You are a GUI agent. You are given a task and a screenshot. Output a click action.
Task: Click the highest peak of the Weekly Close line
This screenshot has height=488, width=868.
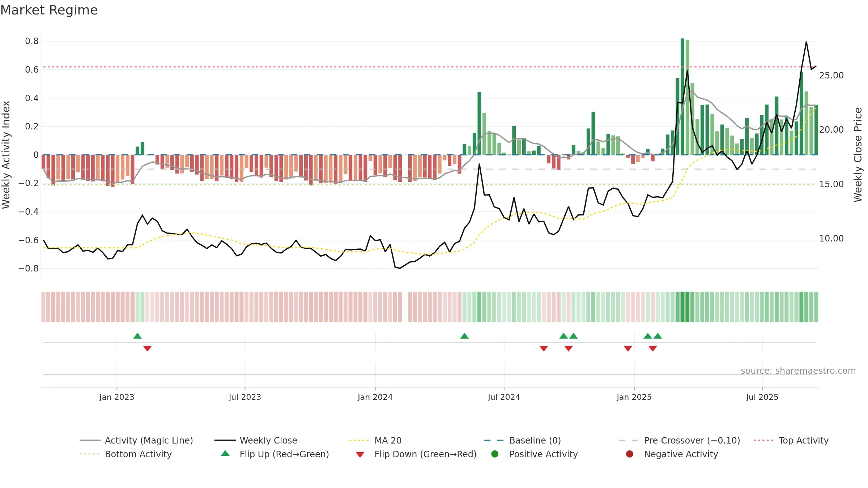coord(806,42)
